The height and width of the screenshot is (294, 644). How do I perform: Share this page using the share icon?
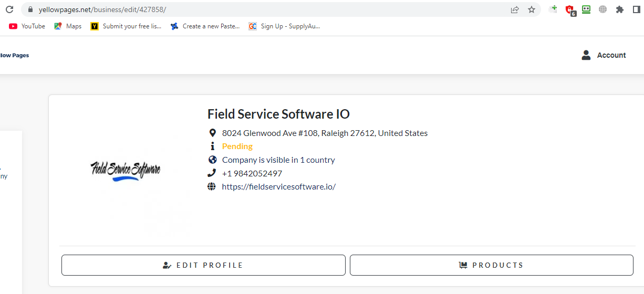515,9
